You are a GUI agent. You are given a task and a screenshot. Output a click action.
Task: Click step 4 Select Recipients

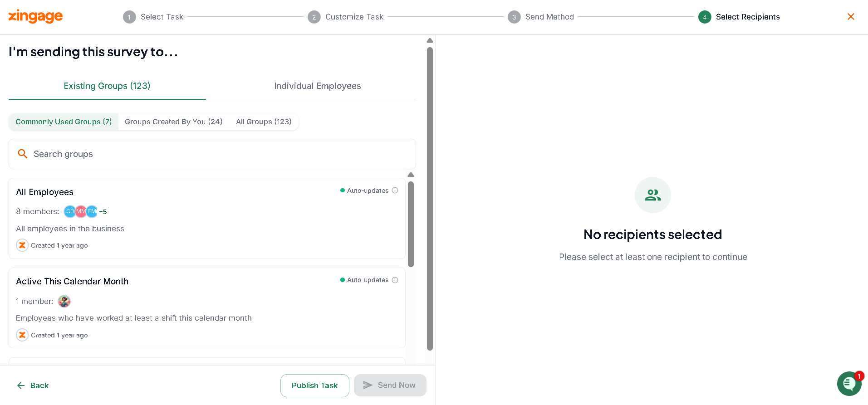739,17
